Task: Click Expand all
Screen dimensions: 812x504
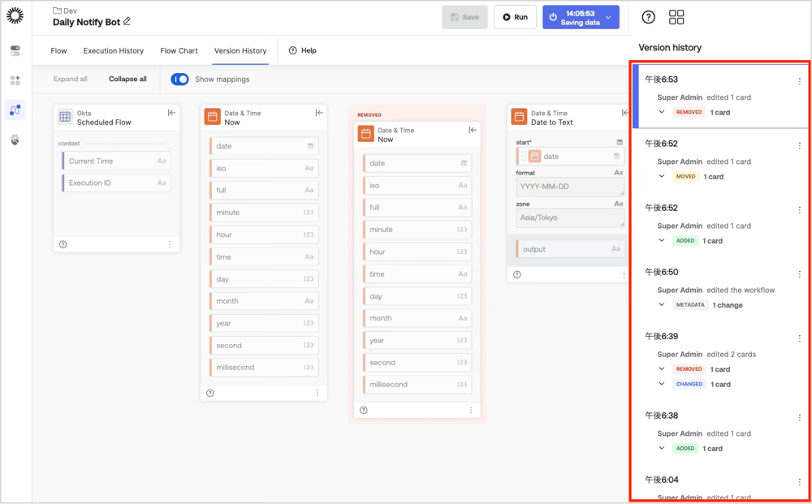Action: point(70,80)
